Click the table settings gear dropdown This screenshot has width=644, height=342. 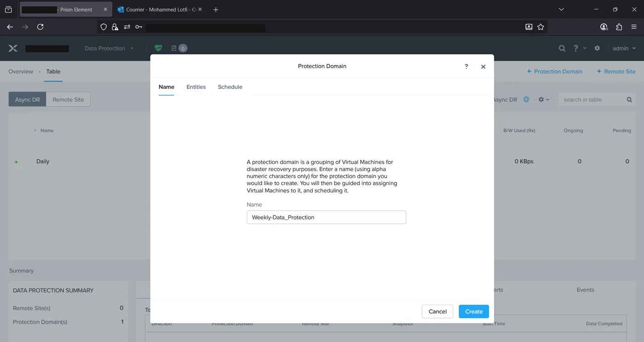(544, 99)
